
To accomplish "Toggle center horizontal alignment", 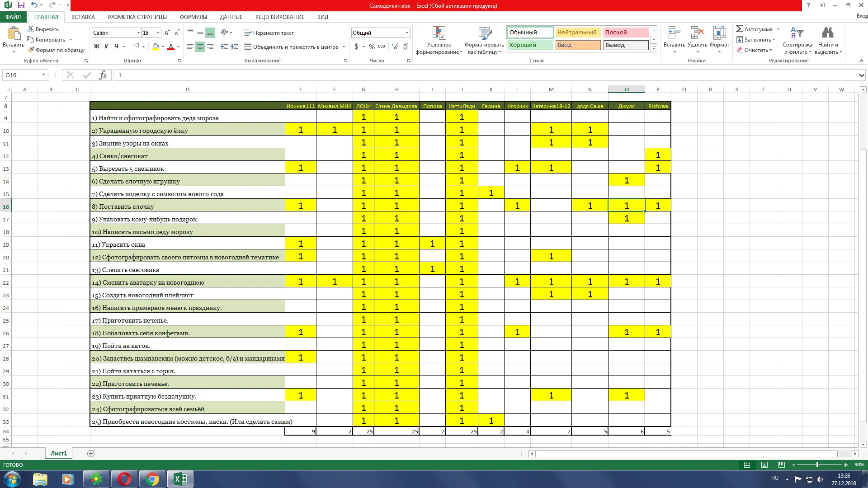I will [x=200, y=47].
